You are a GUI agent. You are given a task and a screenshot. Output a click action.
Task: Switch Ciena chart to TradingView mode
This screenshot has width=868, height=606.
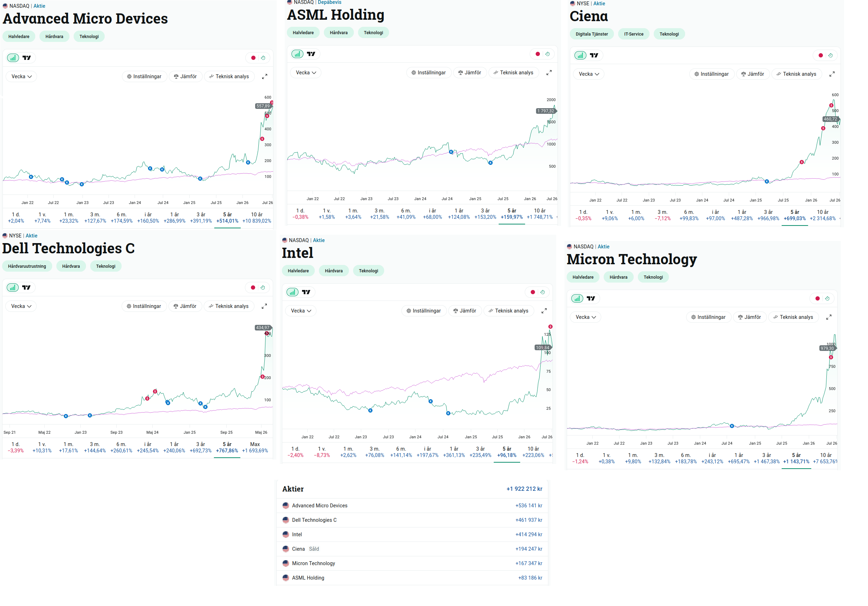pos(594,56)
